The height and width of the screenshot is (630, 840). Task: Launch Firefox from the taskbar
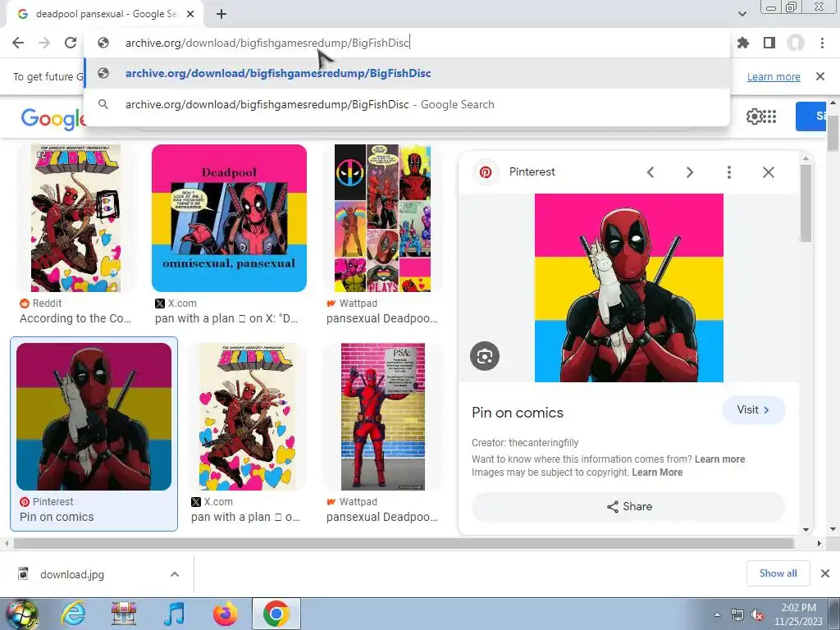[226, 614]
